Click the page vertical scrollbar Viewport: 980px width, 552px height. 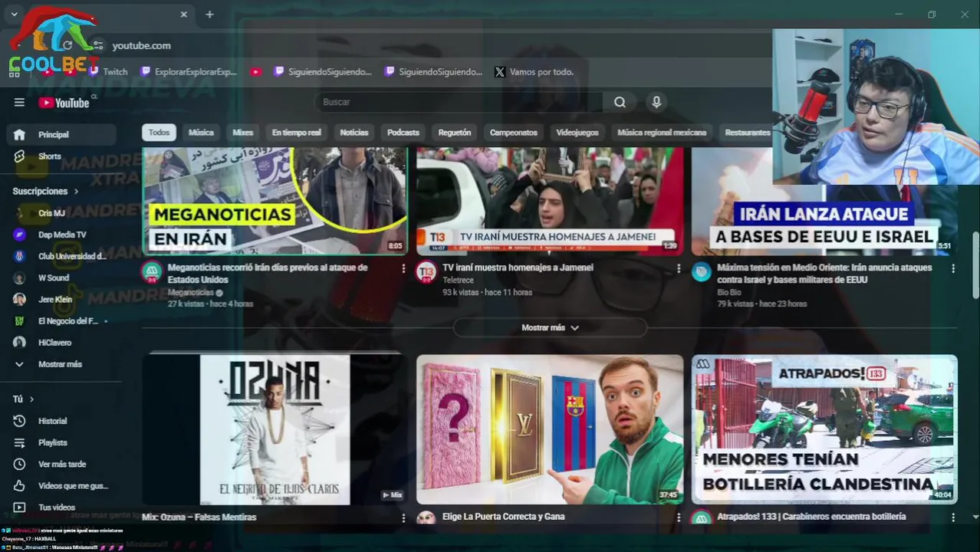click(975, 264)
